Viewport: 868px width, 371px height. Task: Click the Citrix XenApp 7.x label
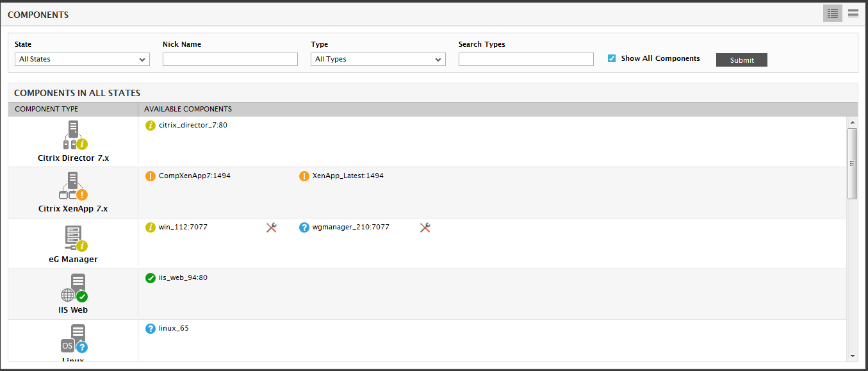[73, 208]
